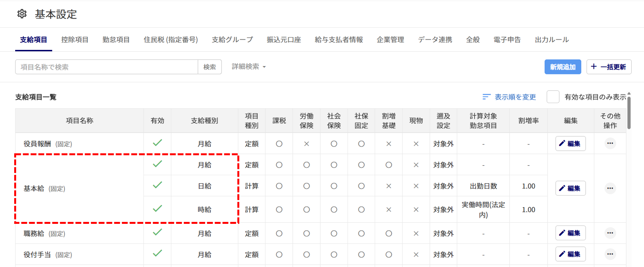Open the more-options menu for 役付手当
644x267 pixels.
pos(610,254)
